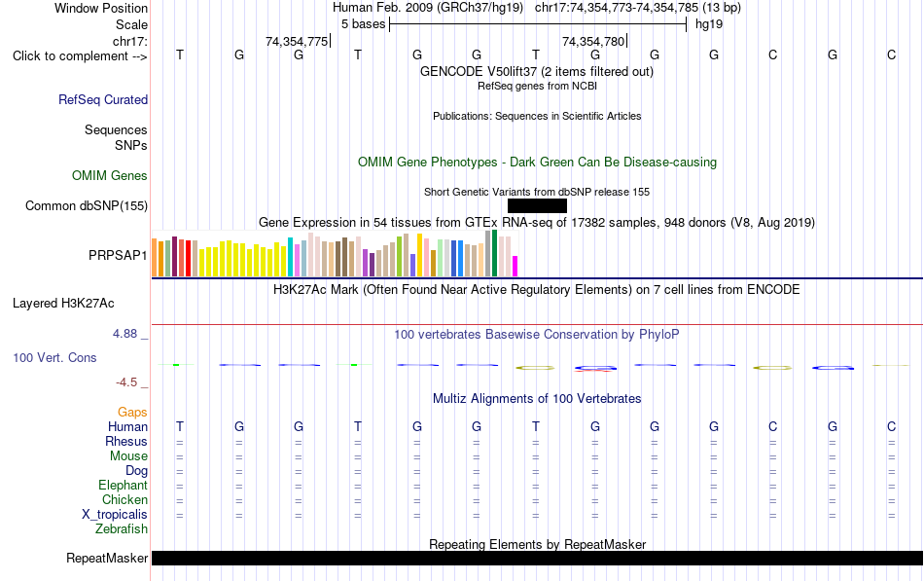The image size is (924, 581).
Task: Click the chr17: label
Action: (130, 41)
